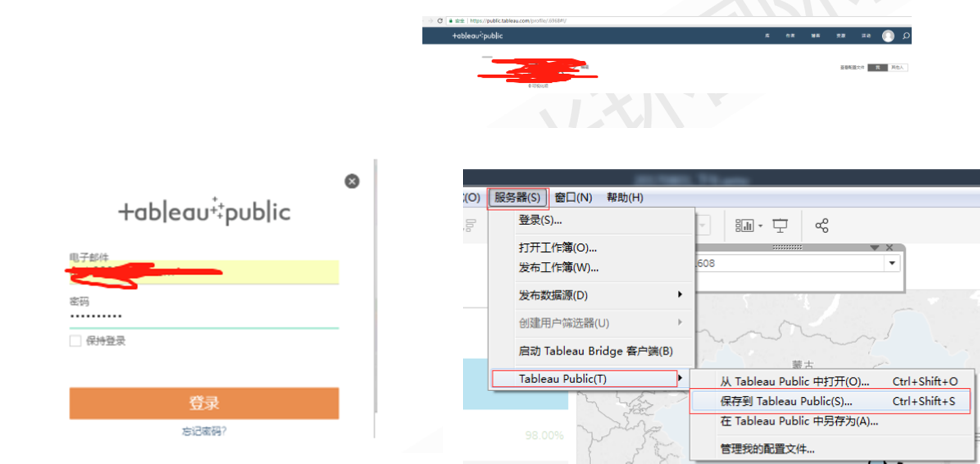
Task: Click the 蒙古 map label
Action: pos(803,364)
